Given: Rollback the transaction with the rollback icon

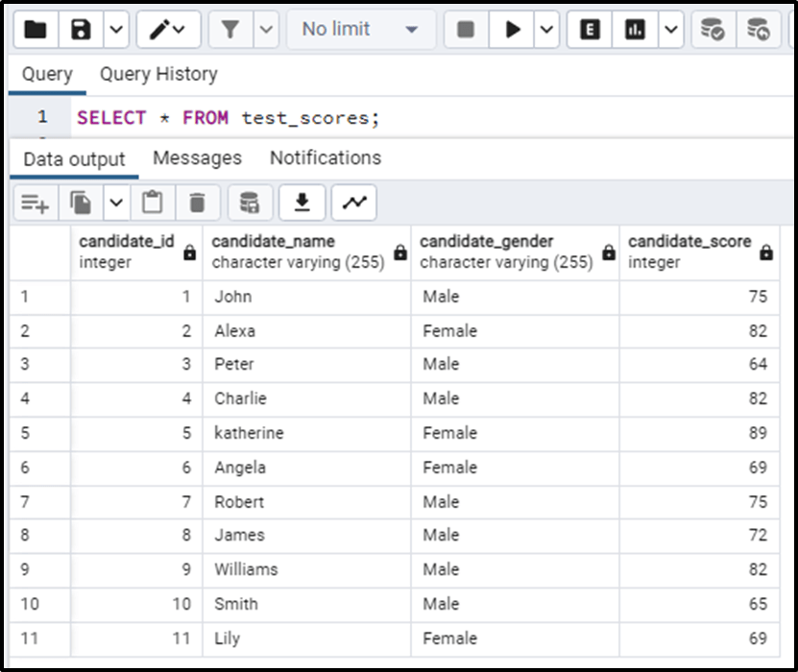Looking at the screenshot, I should (756, 29).
